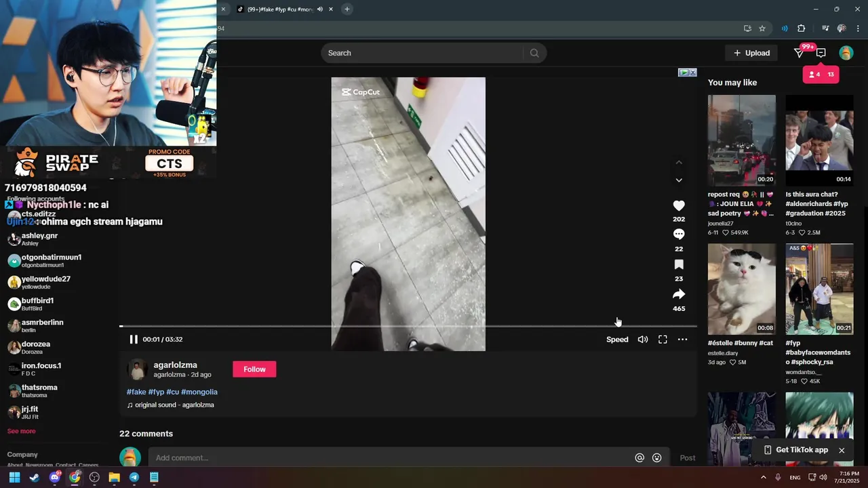Open File Explorer from taskbar
This screenshot has height=488, width=868.
115,477
